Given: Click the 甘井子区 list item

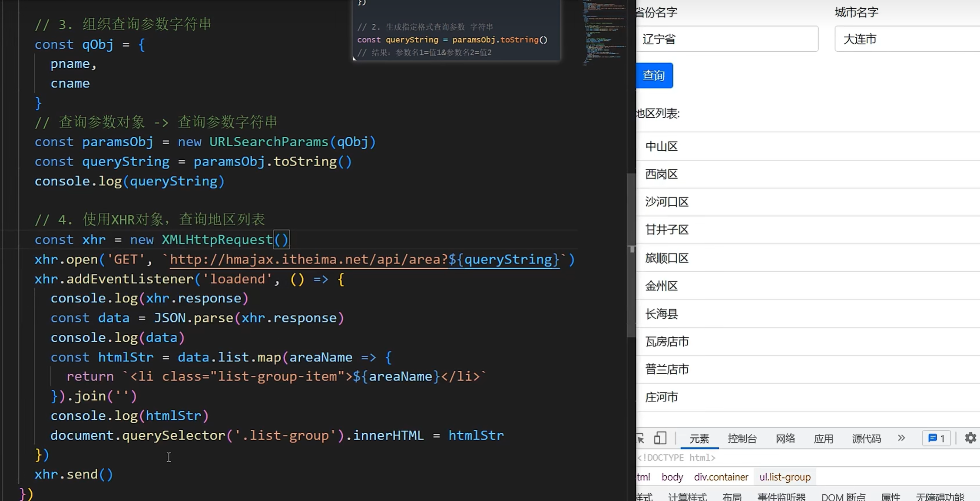Looking at the screenshot, I should click(667, 230).
